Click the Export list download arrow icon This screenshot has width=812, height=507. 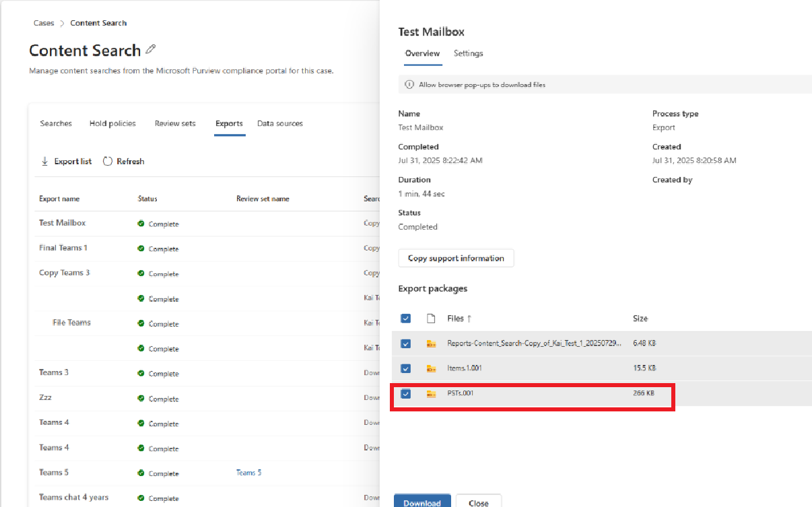[x=44, y=161]
